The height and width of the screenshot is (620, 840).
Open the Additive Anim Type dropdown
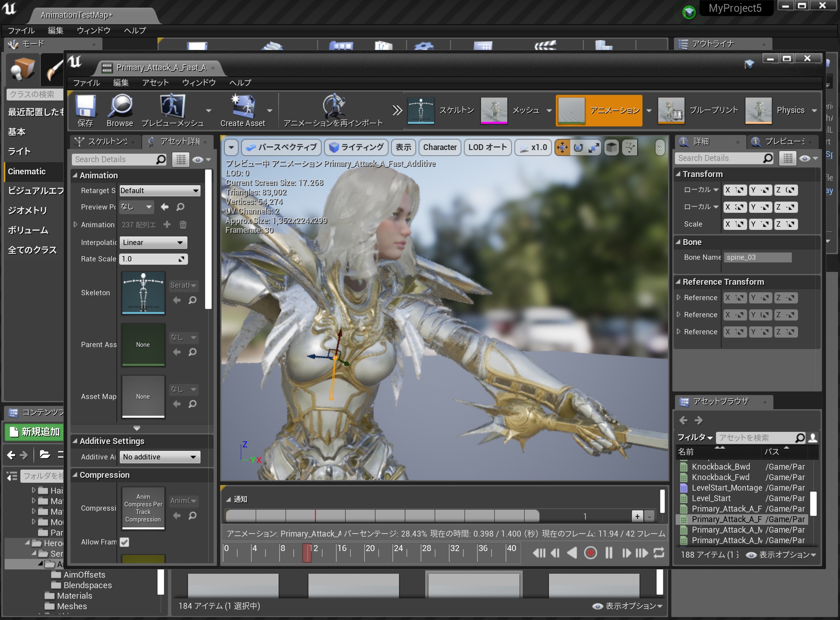point(159,457)
